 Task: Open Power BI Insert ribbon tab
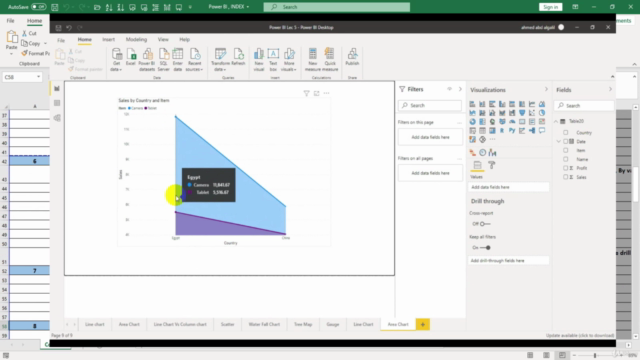pyautogui.click(x=109, y=40)
